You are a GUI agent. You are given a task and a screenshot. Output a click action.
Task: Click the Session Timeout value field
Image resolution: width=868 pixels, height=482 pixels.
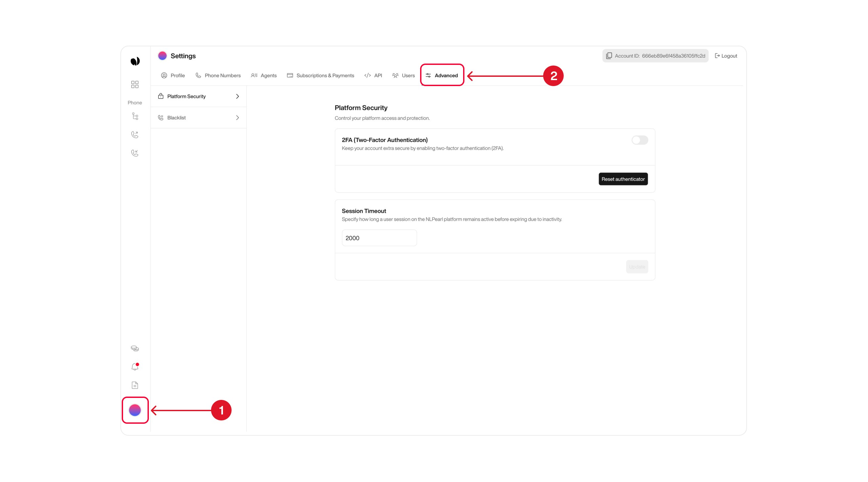pyautogui.click(x=379, y=238)
